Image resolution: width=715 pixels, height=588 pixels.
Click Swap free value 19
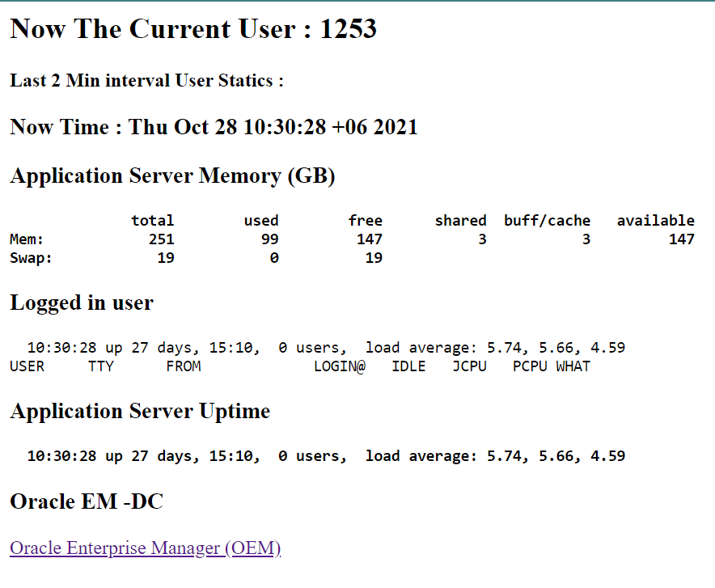click(x=374, y=257)
